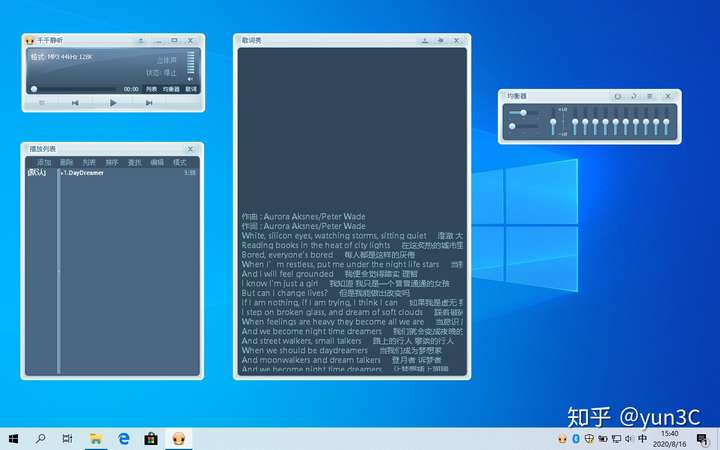This screenshot has height=450, width=720.
Task: Click the stop button in player controls
Action: click(x=42, y=103)
